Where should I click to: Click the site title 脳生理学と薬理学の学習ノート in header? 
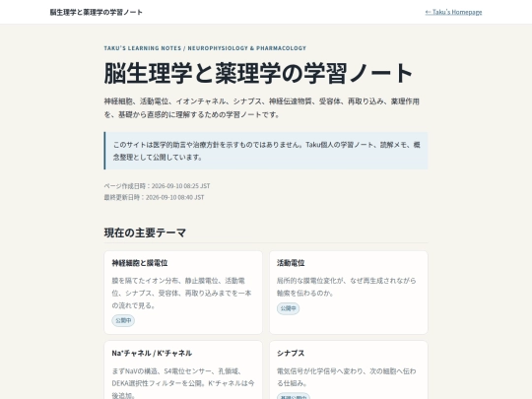point(96,12)
